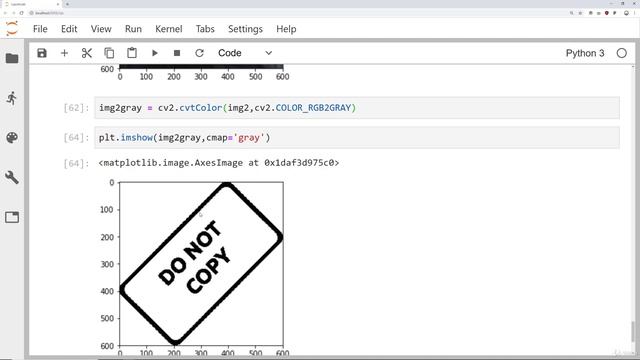
Task: Click the Python 3 kernel name
Action: pos(585,53)
